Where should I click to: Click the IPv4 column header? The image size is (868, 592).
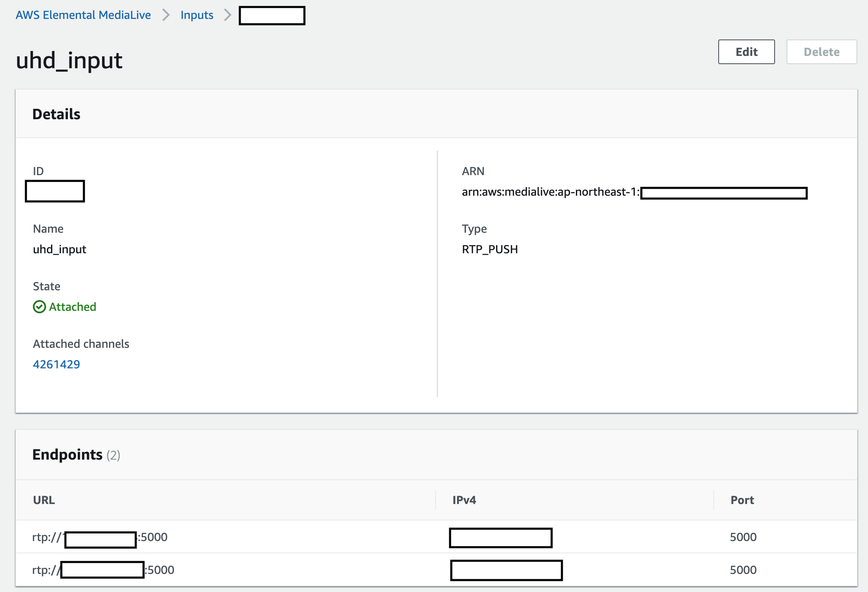464,500
